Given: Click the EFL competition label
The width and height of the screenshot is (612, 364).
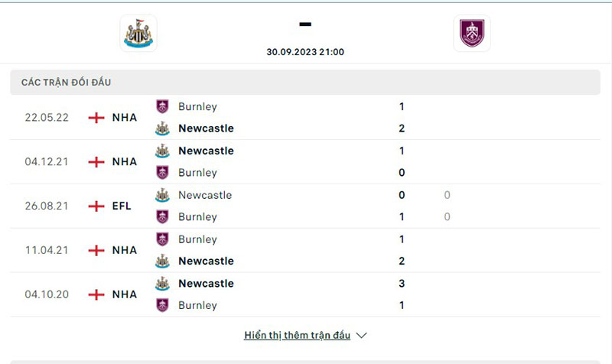Looking at the screenshot, I should pyautogui.click(x=121, y=206).
